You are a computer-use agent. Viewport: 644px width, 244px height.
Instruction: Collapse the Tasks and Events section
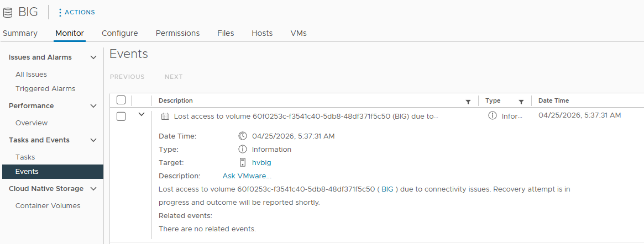tap(93, 140)
